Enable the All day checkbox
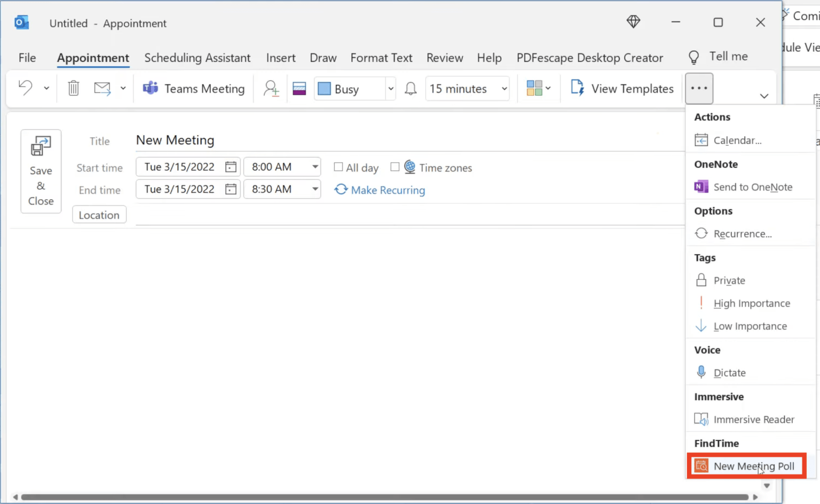The height and width of the screenshot is (504, 820). (338, 167)
